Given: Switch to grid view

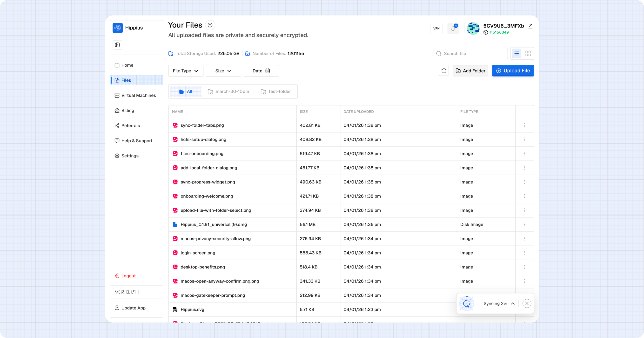Looking at the screenshot, I should point(528,54).
